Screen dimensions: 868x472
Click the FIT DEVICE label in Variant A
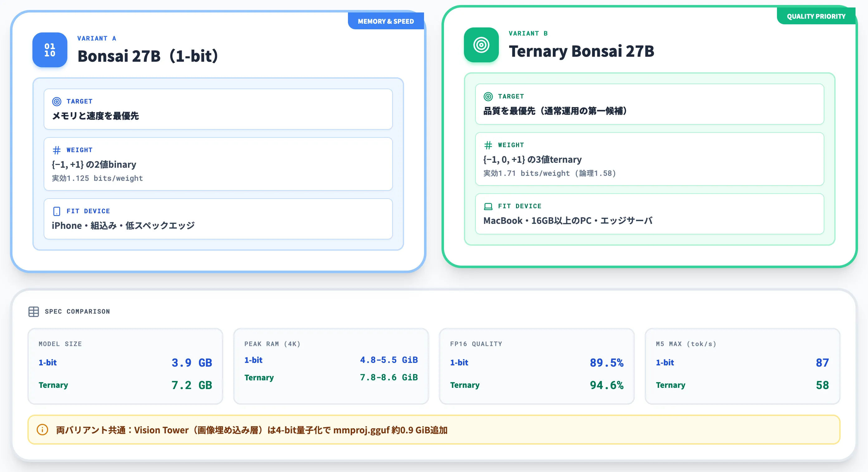(x=88, y=211)
